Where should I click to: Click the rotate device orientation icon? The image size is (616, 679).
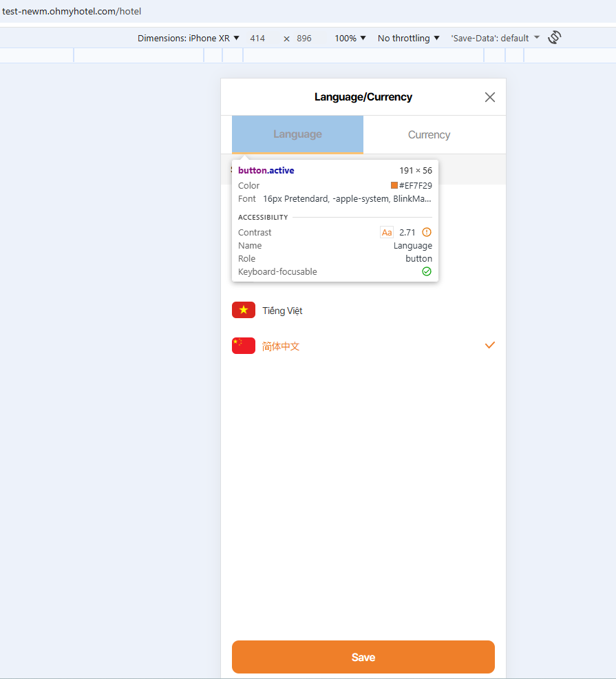[x=555, y=38]
